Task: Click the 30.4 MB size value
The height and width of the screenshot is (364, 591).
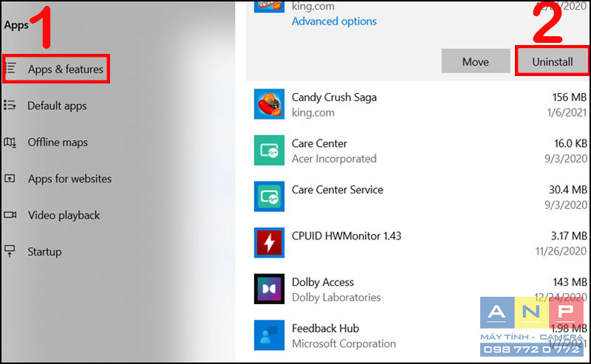Action: pos(567,190)
